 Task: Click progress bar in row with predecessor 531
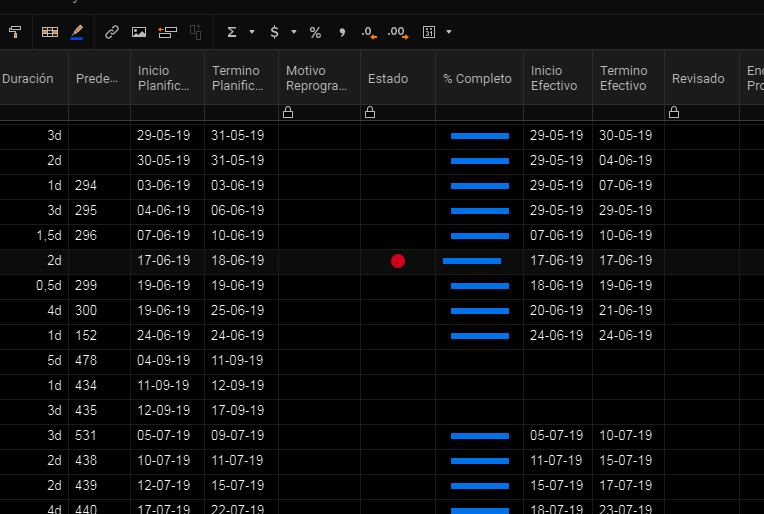[x=480, y=436]
